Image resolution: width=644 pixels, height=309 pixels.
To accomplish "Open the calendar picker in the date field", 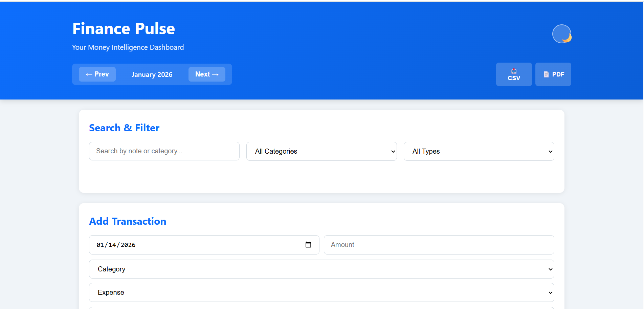I will (308, 245).
